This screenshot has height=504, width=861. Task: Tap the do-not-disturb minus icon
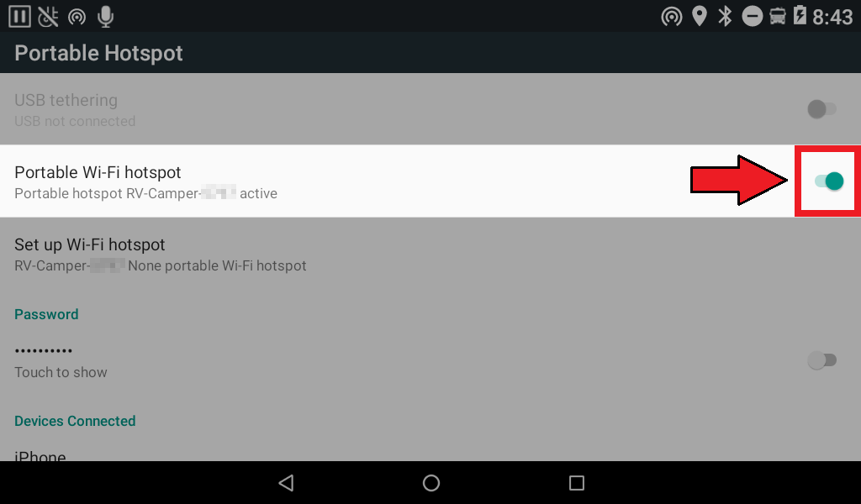coord(753,17)
